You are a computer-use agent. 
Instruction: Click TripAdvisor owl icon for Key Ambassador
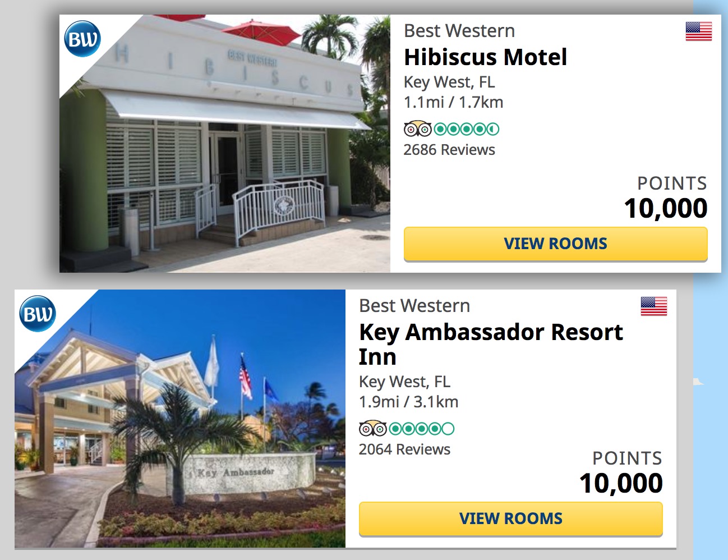point(372,429)
